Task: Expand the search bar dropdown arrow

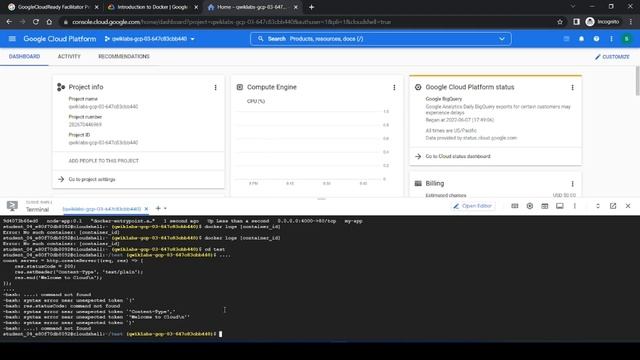Action: [502, 39]
